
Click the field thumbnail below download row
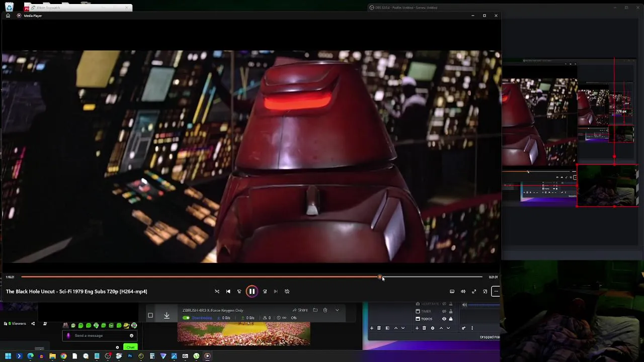click(244, 334)
